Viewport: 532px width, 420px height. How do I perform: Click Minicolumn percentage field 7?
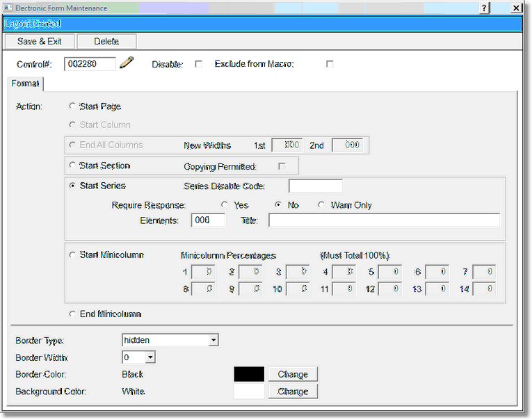coord(484,272)
